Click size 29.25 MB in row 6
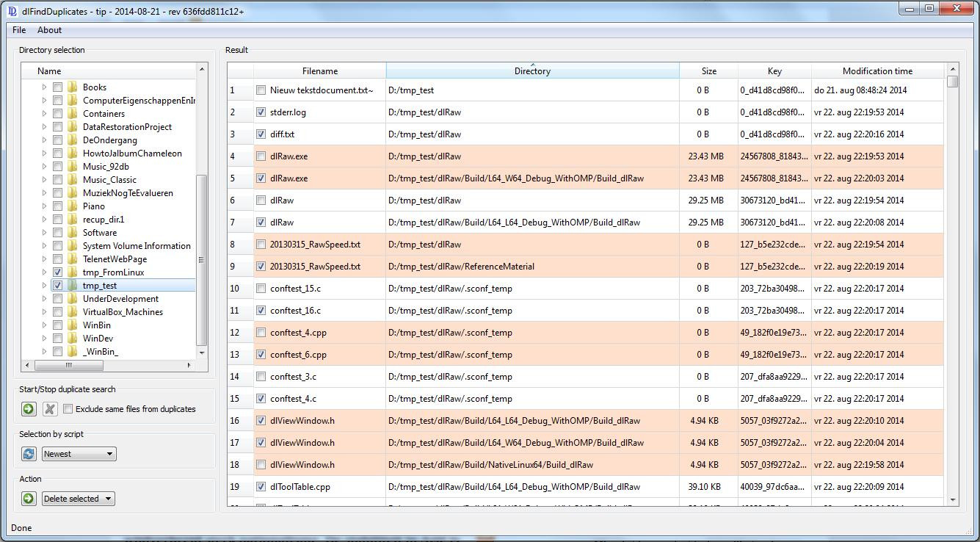This screenshot has width=980, height=542. 705,200
